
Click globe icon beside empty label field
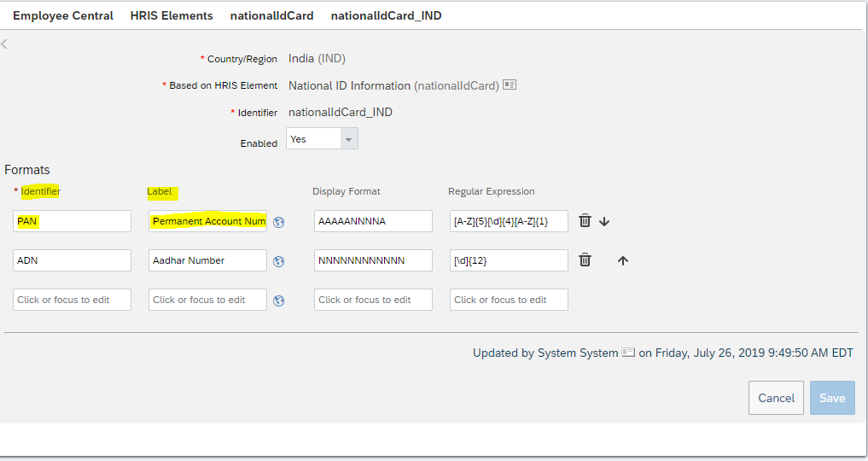[x=279, y=301]
